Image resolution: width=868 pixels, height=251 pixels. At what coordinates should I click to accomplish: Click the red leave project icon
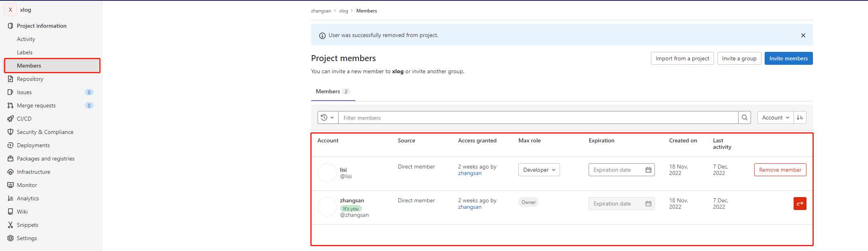(x=800, y=204)
